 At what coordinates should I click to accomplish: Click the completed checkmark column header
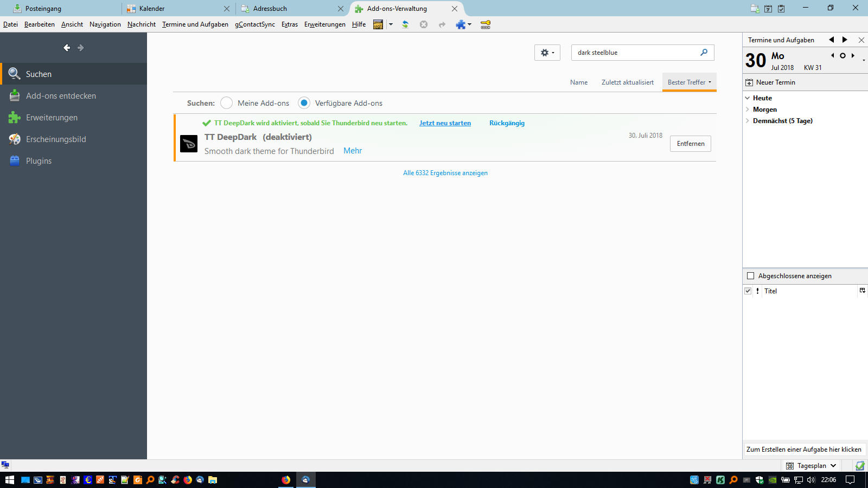[x=748, y=291]
